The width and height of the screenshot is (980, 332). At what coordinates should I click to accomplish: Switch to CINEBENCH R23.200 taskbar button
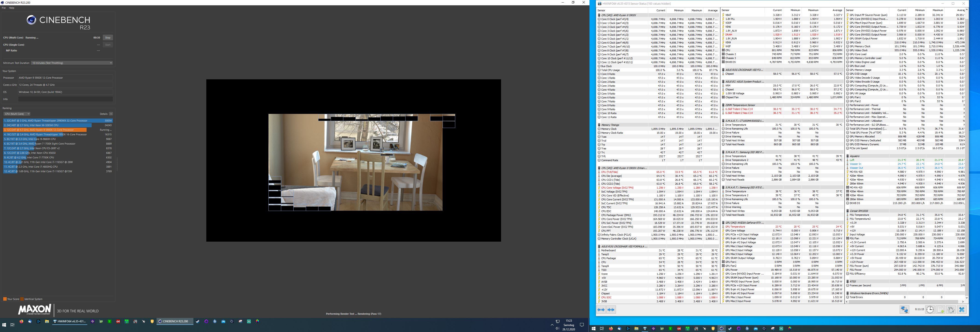pos(175,321)
